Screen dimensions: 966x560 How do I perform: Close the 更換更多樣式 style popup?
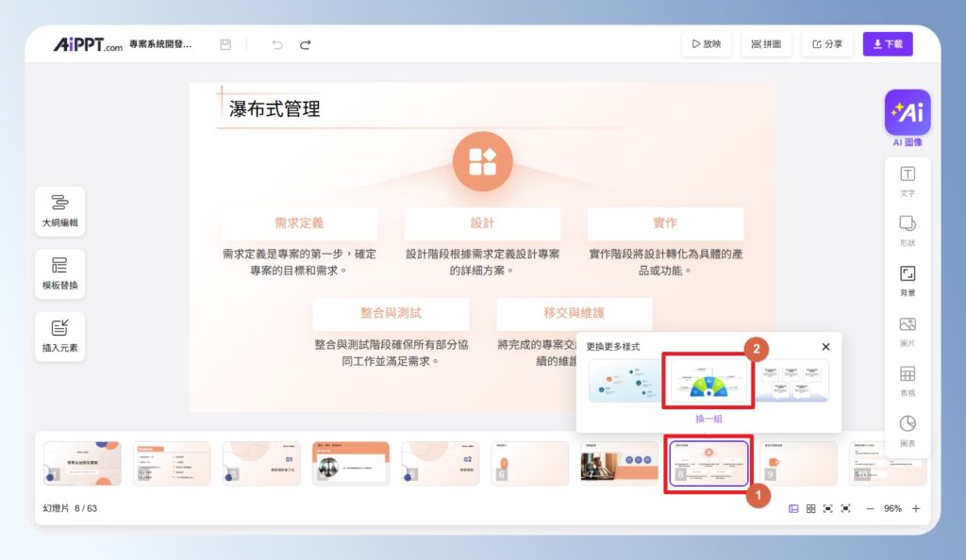825,346
